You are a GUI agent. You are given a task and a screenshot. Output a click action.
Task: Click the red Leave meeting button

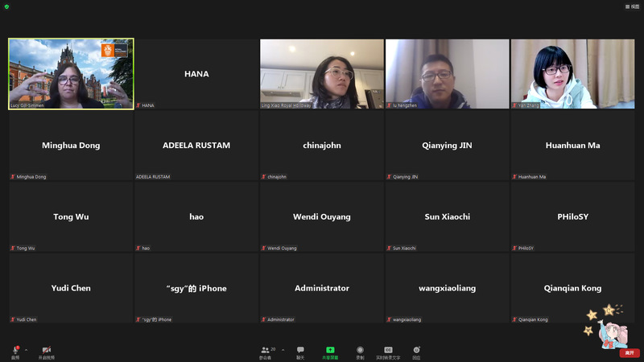pyautogui.click(x=629, y=352)
